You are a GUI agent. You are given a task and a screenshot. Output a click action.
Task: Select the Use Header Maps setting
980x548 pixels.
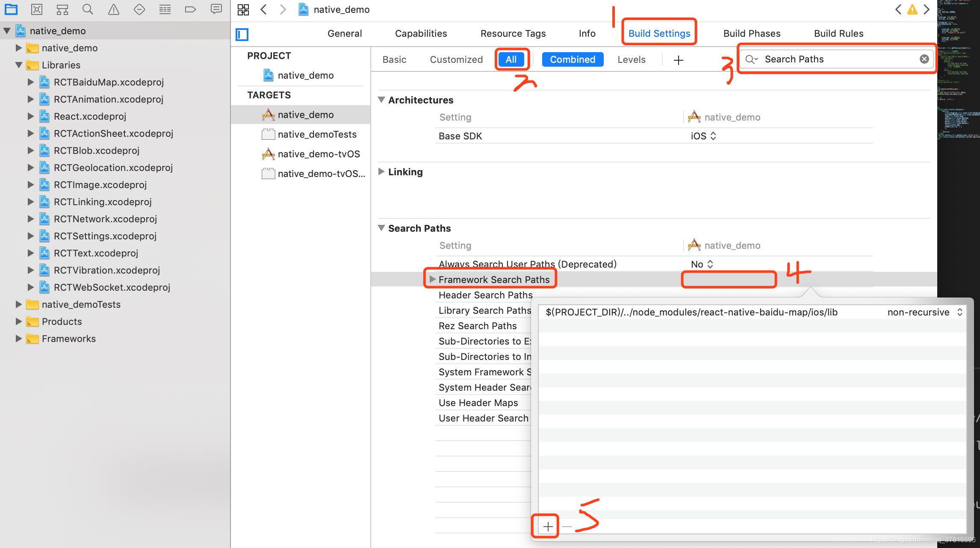478,403
